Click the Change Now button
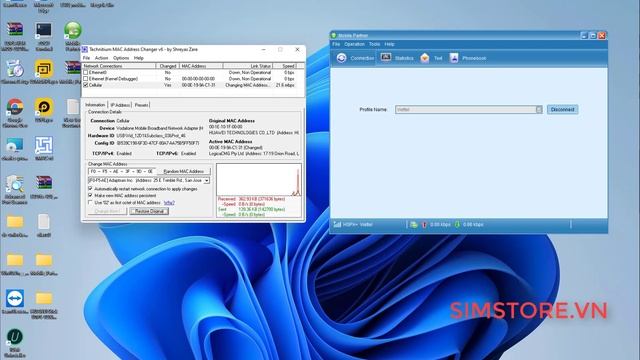Viewport: 640px width, 360px height. 107,211
